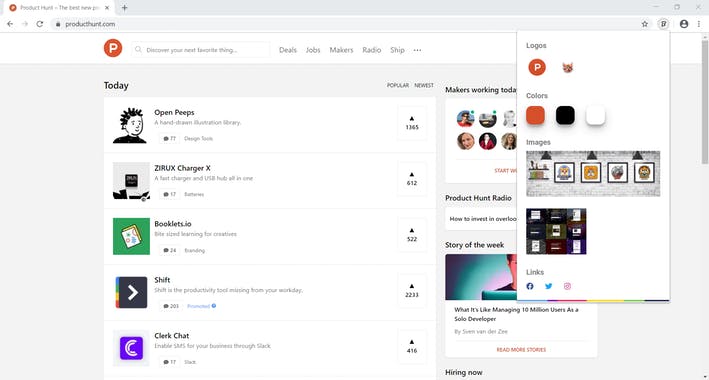Open the Open Peeps product title
The image size is (709, 380).
tap(174, 112)
